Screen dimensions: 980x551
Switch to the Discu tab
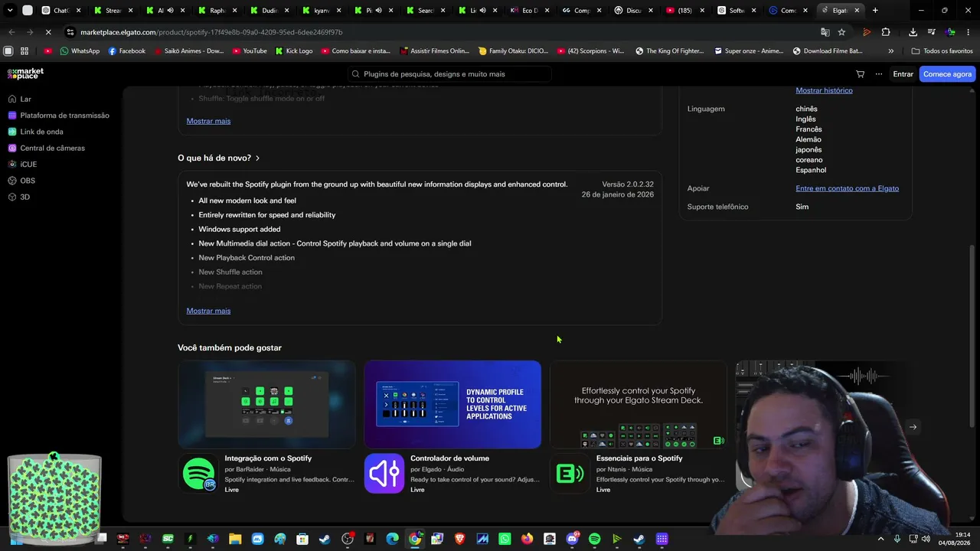[633, 11]
